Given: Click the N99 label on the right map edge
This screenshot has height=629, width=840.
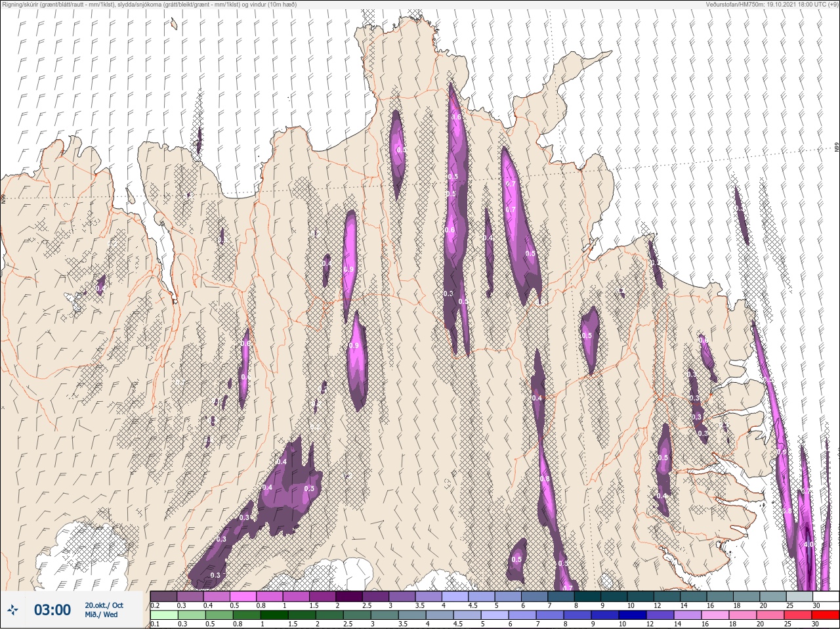Looking at the screenshot, I should click(837, 148).
